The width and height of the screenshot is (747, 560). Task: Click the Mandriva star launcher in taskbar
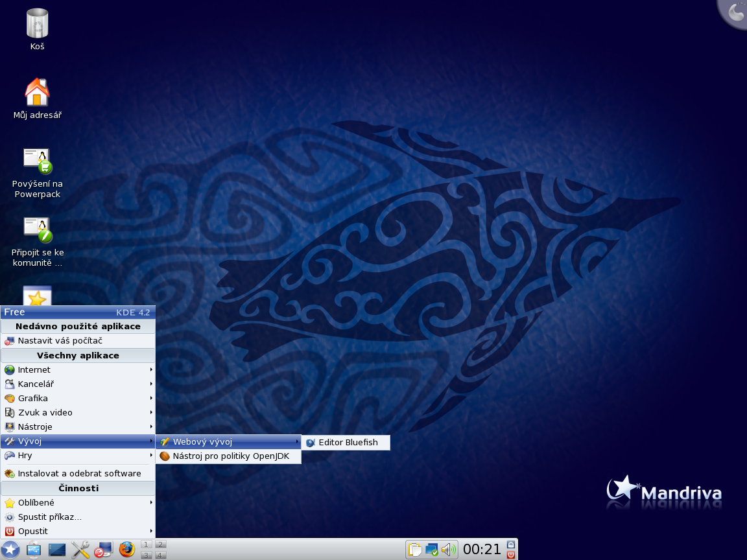pos(10,550)
